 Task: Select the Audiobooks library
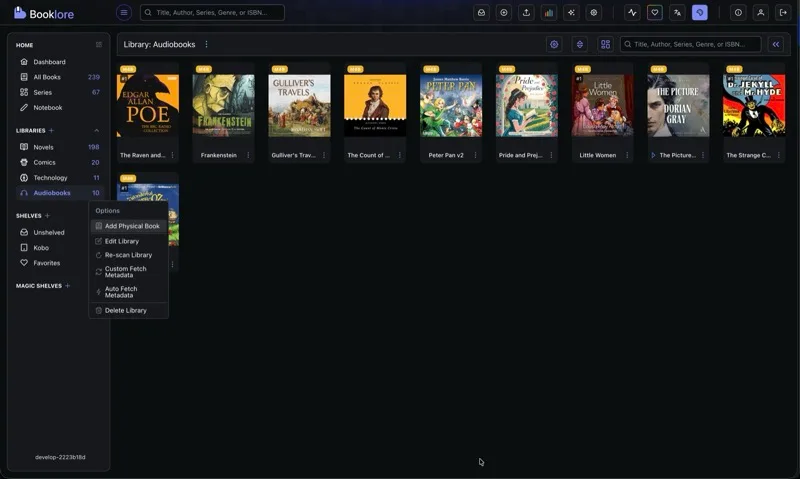click(x=59, y=193)
